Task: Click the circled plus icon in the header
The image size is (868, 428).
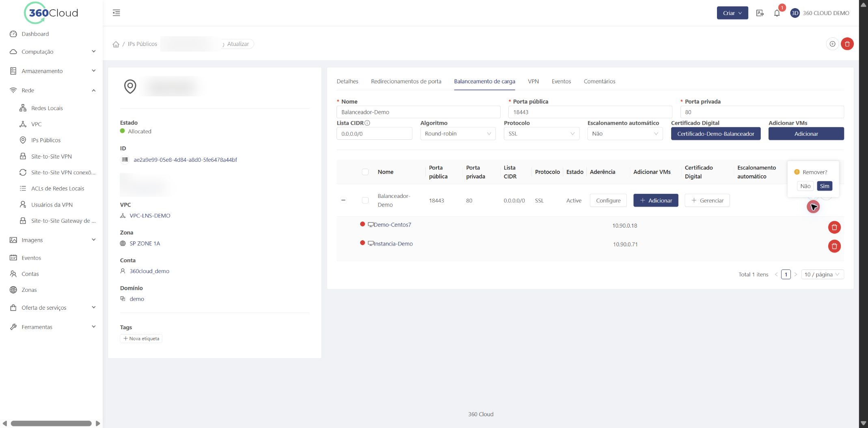Action: (832, 44)
